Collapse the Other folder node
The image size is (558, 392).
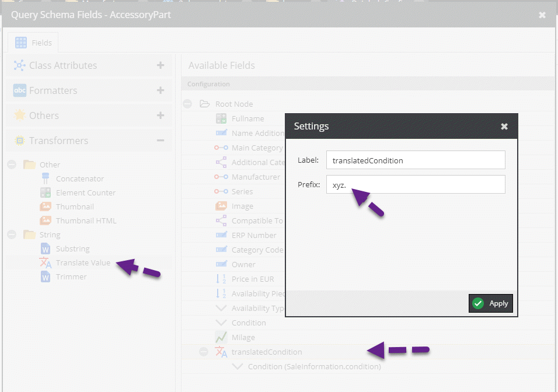(12, 165)
